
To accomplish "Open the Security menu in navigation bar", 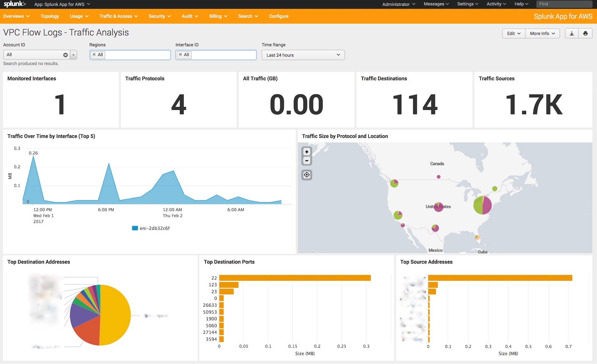I will point(159,16).
